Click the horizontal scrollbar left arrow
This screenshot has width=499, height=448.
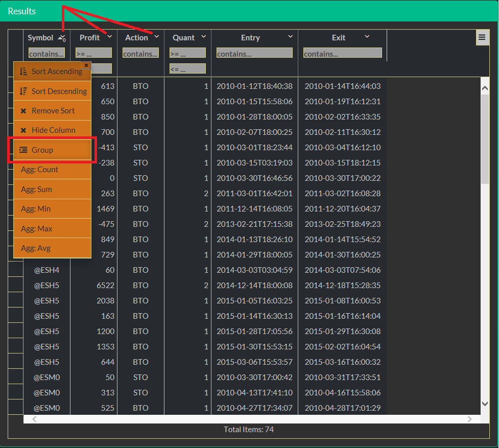(34, 419)
